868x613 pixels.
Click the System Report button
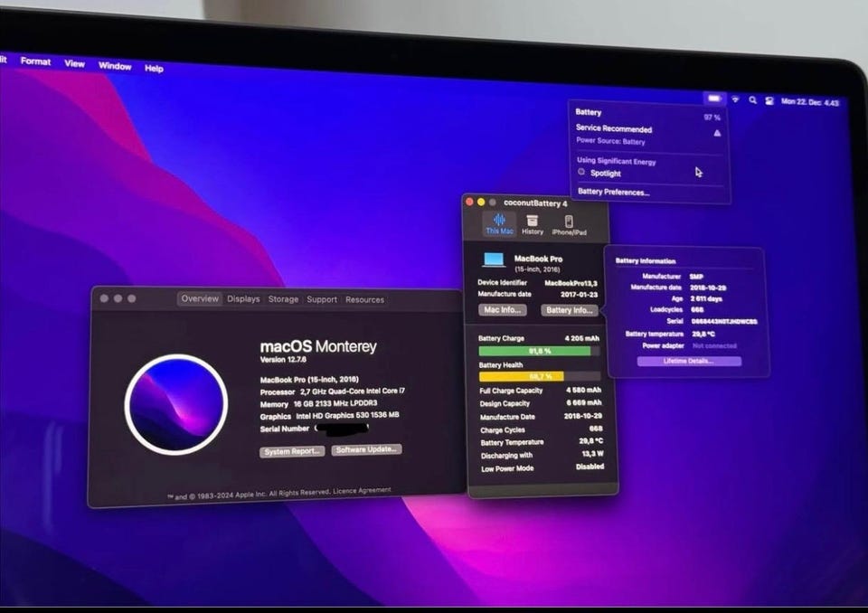point(292,451)
